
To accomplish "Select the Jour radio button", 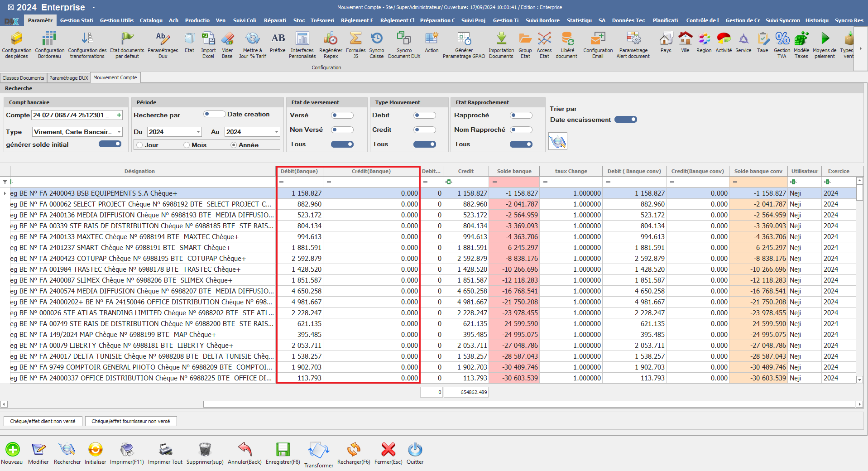I will [x=139, y=145].
